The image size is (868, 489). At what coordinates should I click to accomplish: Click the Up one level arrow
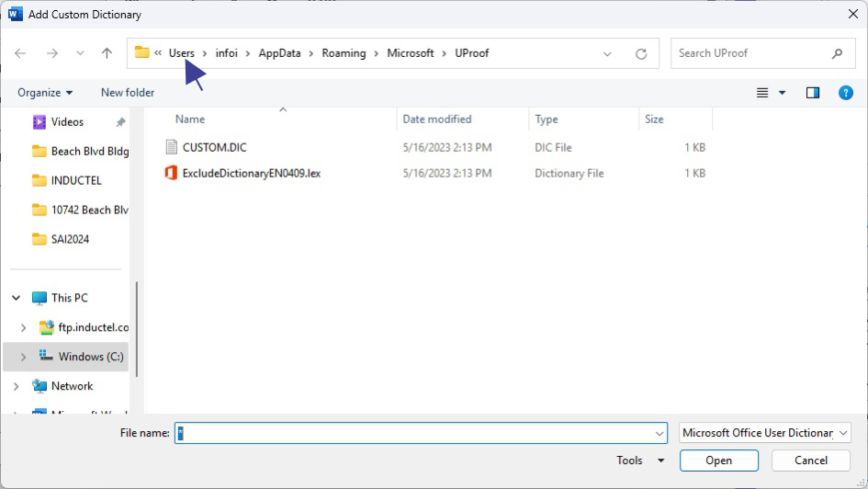coord(107,53)
